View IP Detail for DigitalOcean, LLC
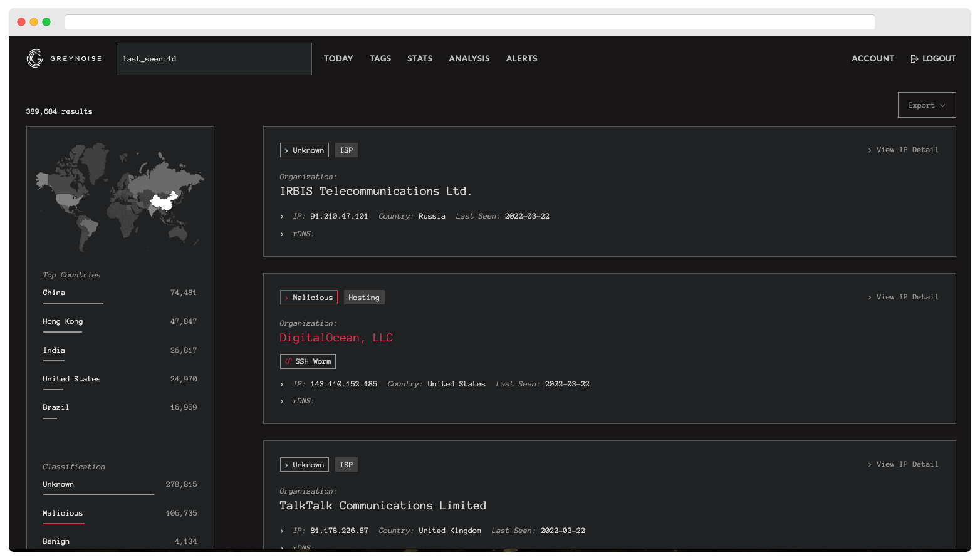980x560 pixels. coord(903,297)
